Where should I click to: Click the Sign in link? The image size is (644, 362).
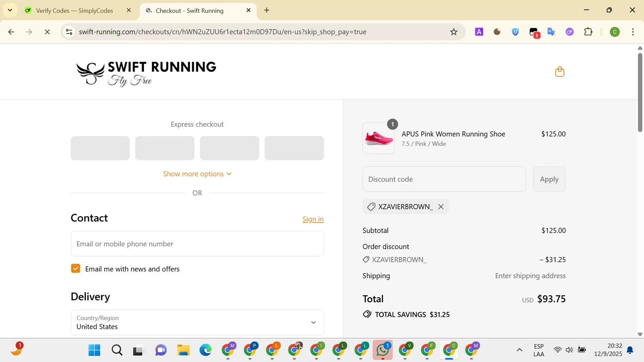(x=313, y=219)
